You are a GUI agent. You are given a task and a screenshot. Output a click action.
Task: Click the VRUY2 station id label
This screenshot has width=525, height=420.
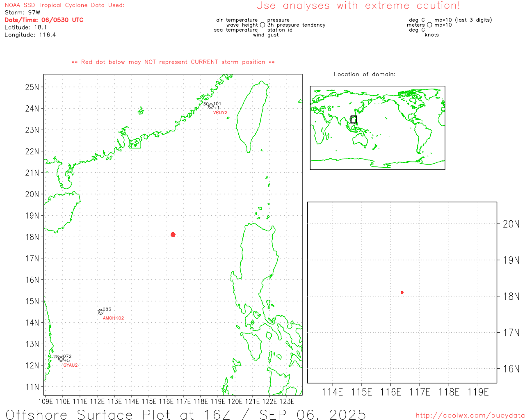[x=220, y=112]
